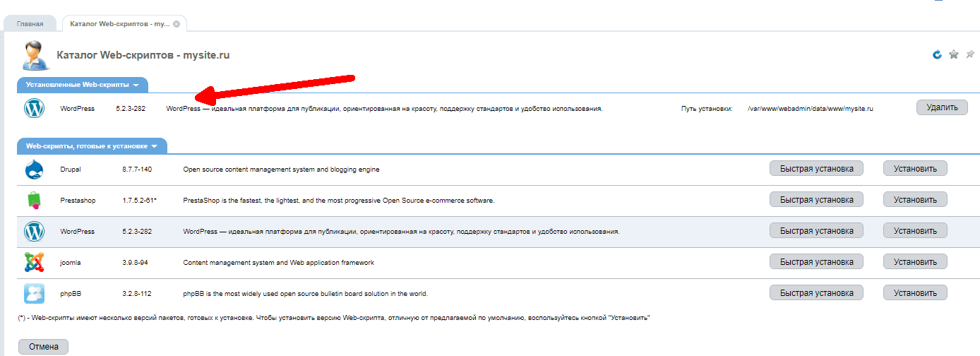Screen dimensions: 980x356
Task: Click the install path /var/www/webadmin/data/www/mysite.ru
Action: tap(811, 109)
